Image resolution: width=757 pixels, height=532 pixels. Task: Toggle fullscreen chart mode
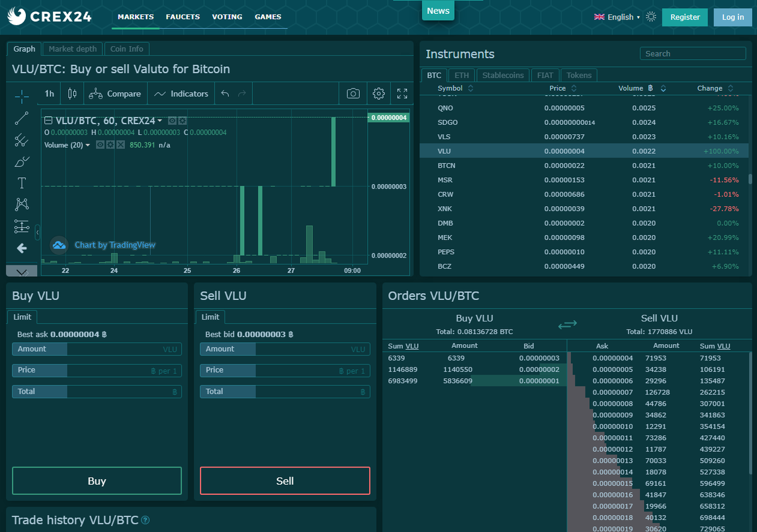[402, 93]
